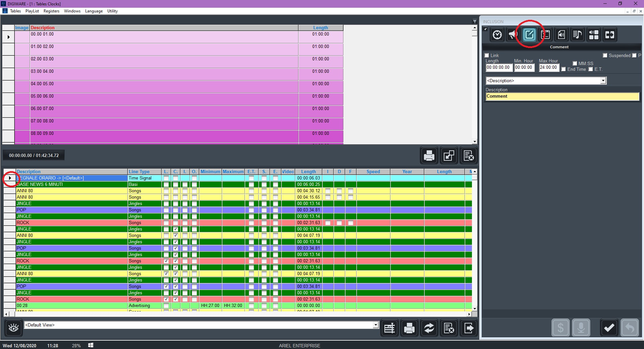Click the eye view icon at bottom left
Screen dimensions: 644x349
tap(13, 328)
